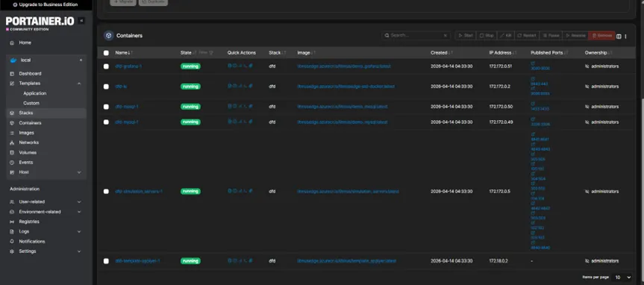
Task: Open stats icon for the dfd-grafana-1 row
Action: [240, 66]
